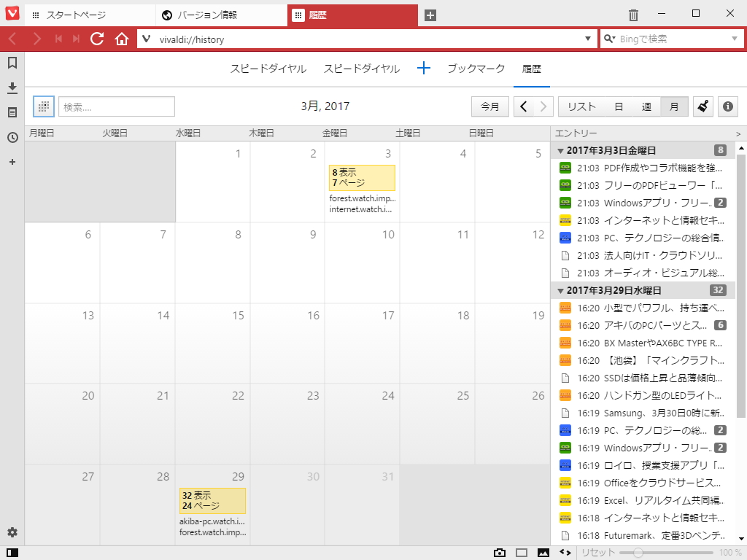
Task: Click the 今月 button
Action: 489,106
